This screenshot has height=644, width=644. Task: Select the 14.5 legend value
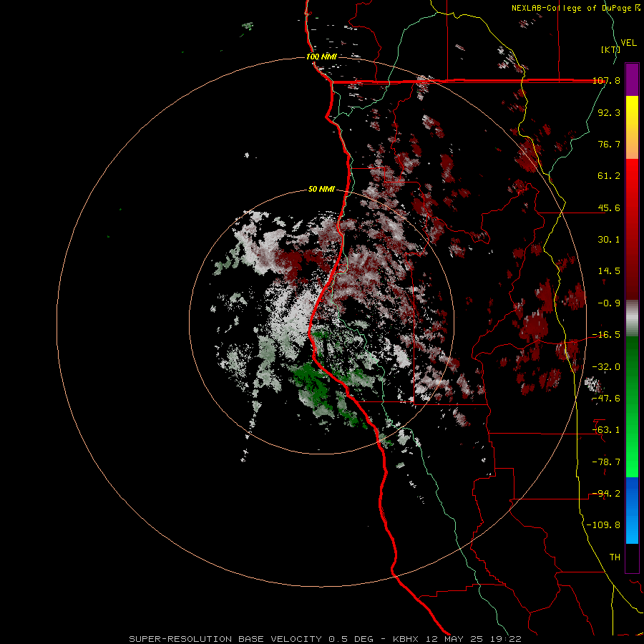609,271
